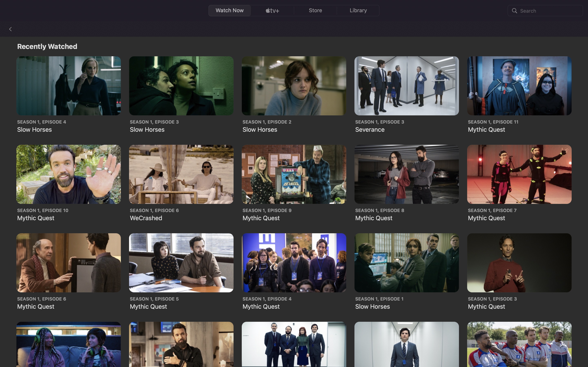Select the Watch Now tab
This screenshot has width=588, height=367.
pyautogui.click(x=229, y=11)
